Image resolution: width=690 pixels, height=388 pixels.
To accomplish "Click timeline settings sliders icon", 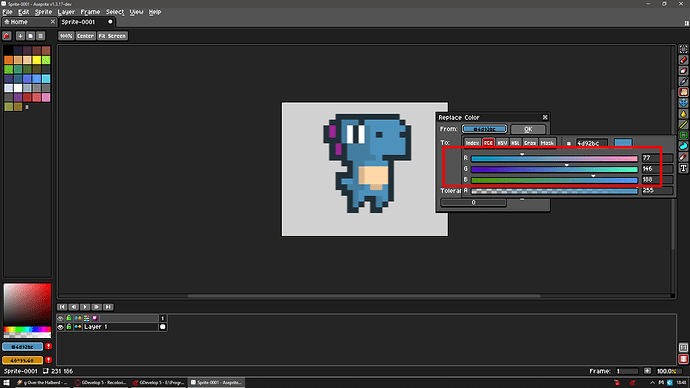I will (87, 318).
